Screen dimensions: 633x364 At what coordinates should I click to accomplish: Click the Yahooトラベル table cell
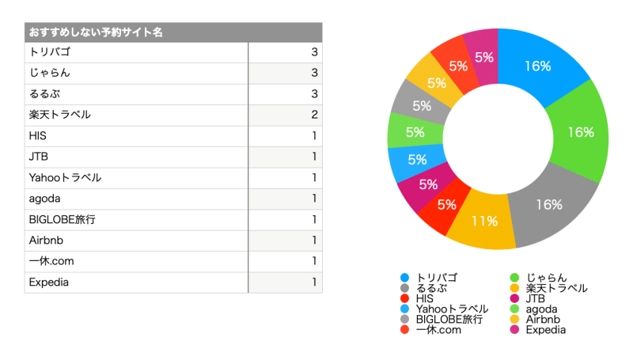pos(136,177)
